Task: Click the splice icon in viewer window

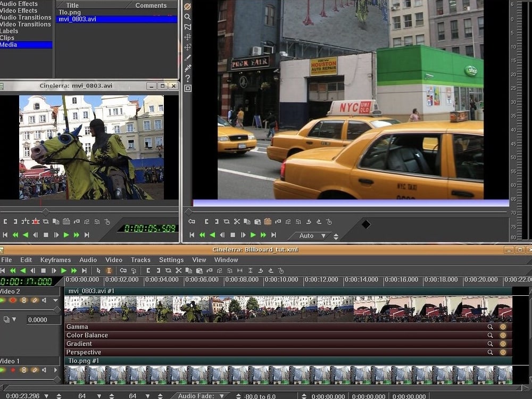Action: 26,221
